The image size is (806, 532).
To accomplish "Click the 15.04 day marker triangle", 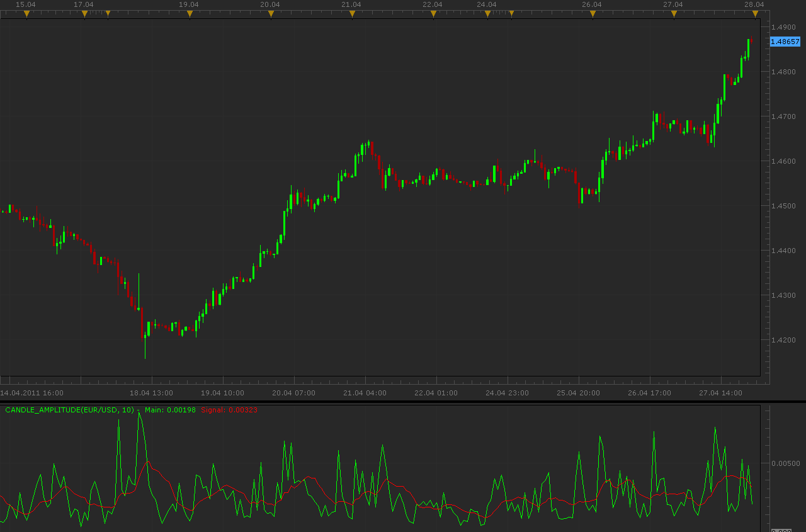I will (26, 13).
